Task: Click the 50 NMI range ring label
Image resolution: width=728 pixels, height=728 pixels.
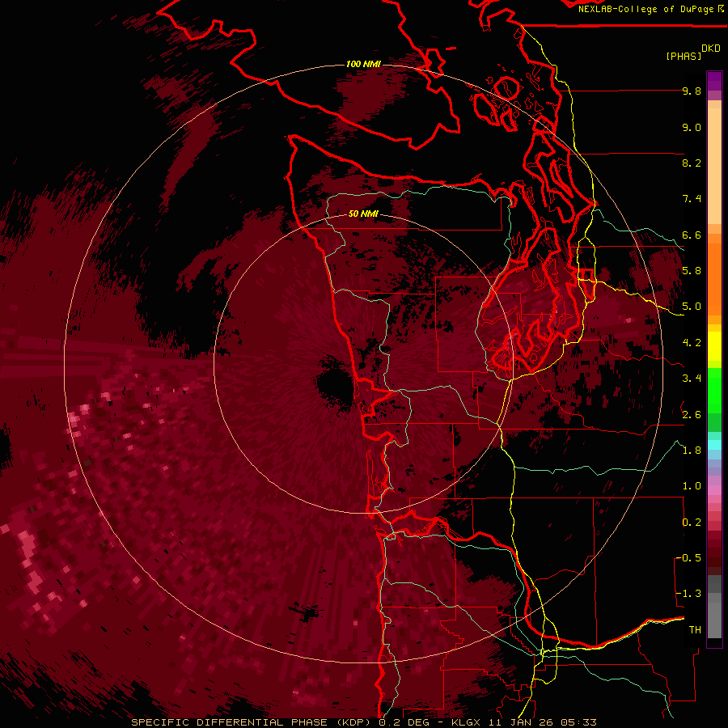Action: click(363, 214)
